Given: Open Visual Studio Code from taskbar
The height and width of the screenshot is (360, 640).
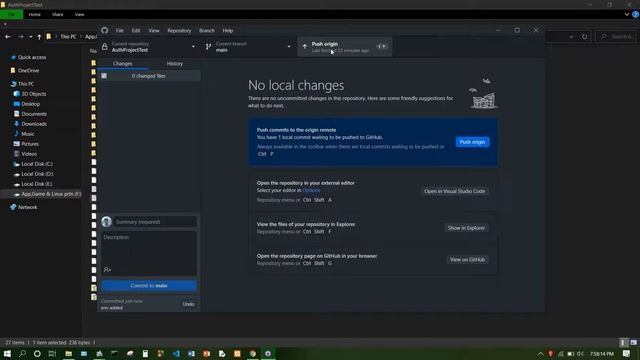Looking at the screenshot, I should (176, 353).
